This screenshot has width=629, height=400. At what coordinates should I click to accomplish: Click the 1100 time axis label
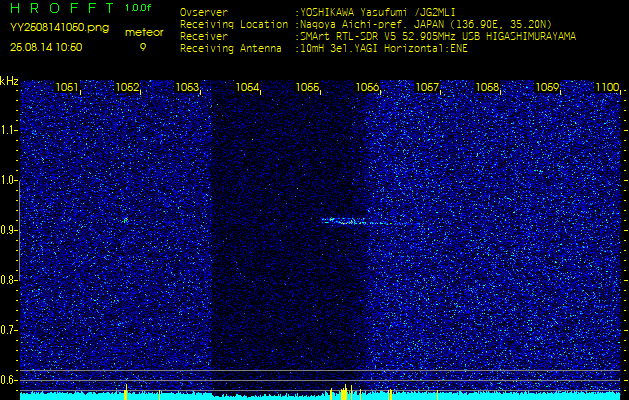607,87
